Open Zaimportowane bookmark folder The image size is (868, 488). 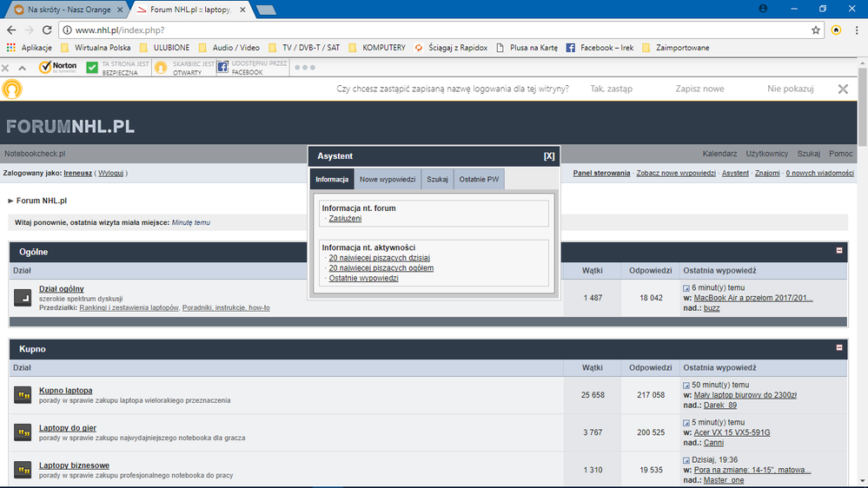[675, 48]
